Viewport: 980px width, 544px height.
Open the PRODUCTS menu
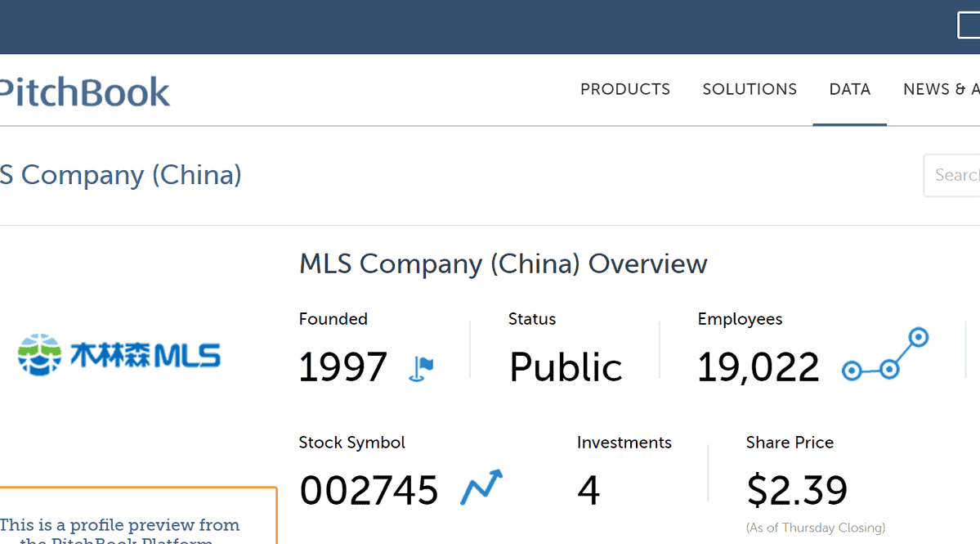pos(625,90)
